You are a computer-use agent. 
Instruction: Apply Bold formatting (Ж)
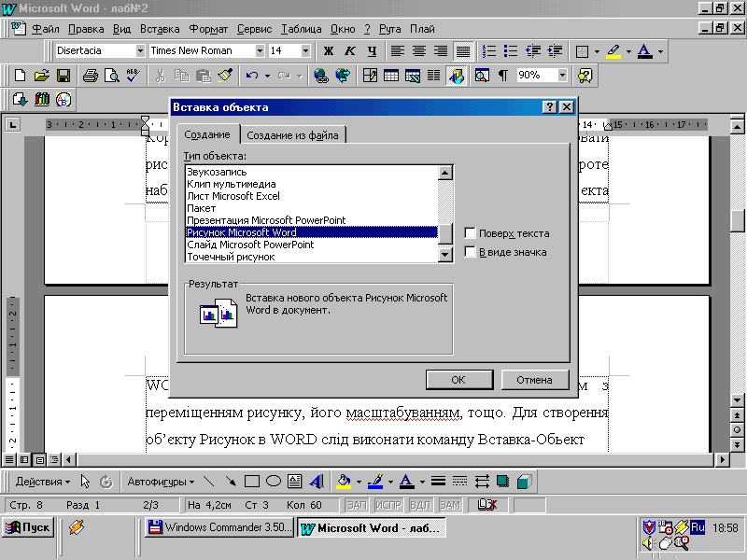click(329, 50)
